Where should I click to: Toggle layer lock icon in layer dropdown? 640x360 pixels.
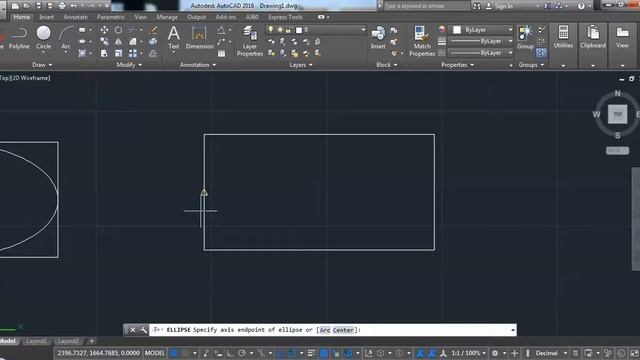tap(289, 30)
